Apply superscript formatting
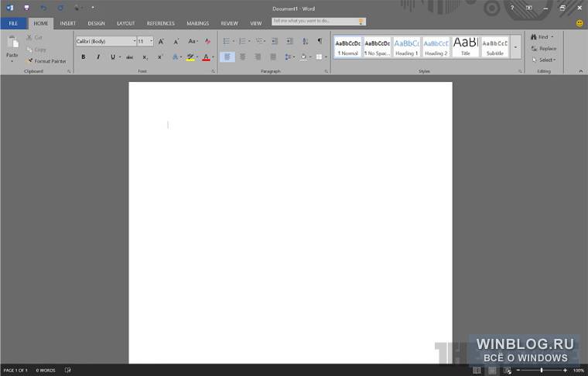 160,57
